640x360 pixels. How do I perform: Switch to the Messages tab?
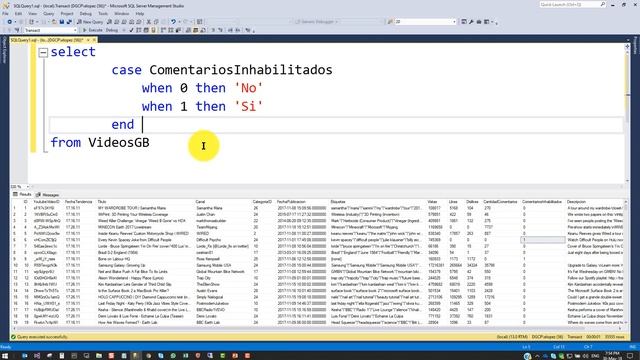pyautogui.click(x=48, y=195)
